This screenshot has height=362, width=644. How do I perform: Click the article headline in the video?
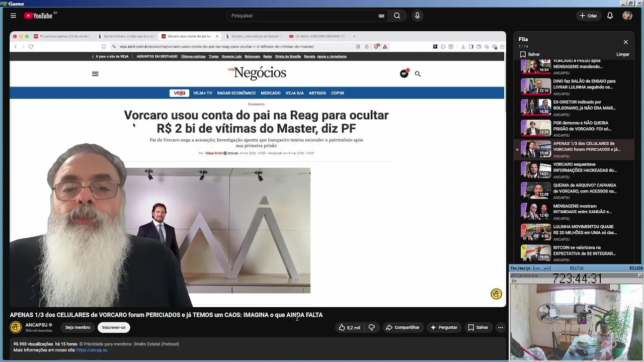(x=256, y=122)
